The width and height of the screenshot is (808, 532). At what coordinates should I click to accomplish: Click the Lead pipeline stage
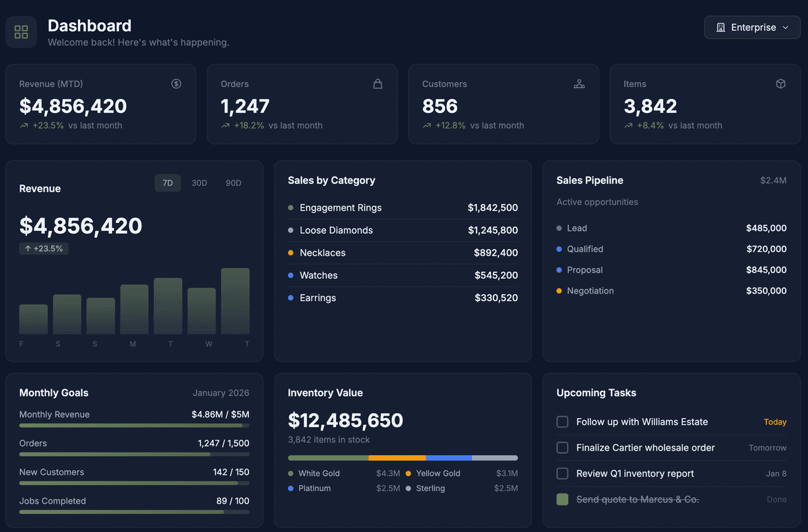tap(671, 228)
